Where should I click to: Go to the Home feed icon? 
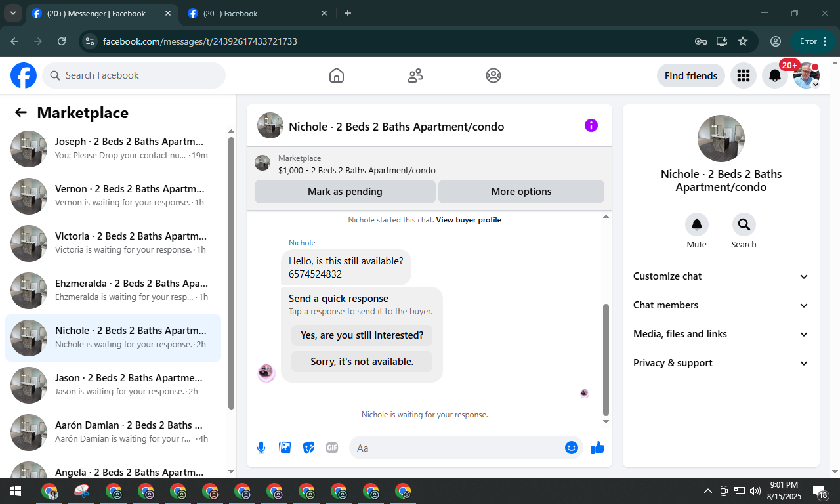337,75
